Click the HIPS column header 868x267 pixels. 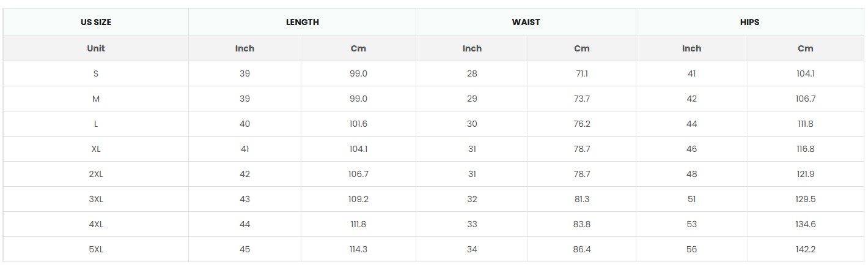pos(749,22)
